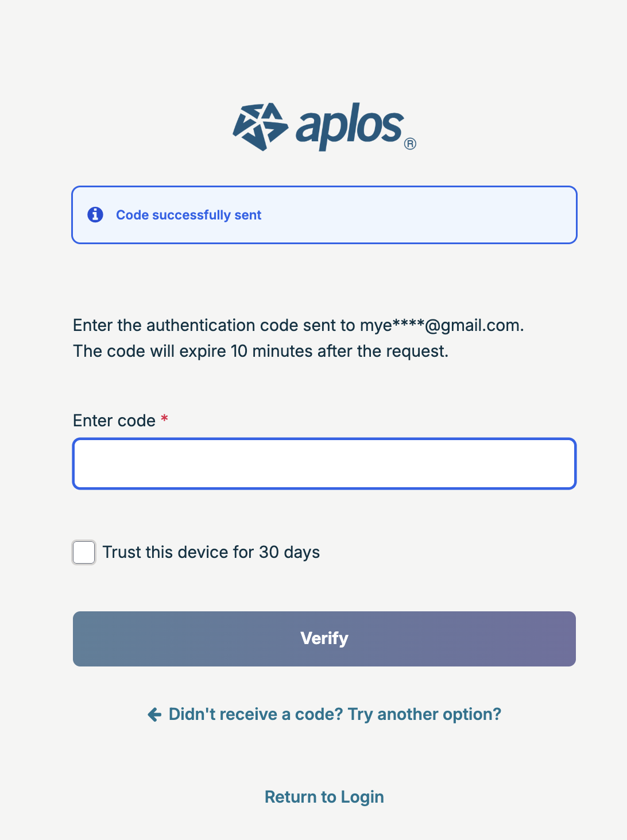
Task: Click the masked mye****@gmail.com email text
Action: pos(442,325)
